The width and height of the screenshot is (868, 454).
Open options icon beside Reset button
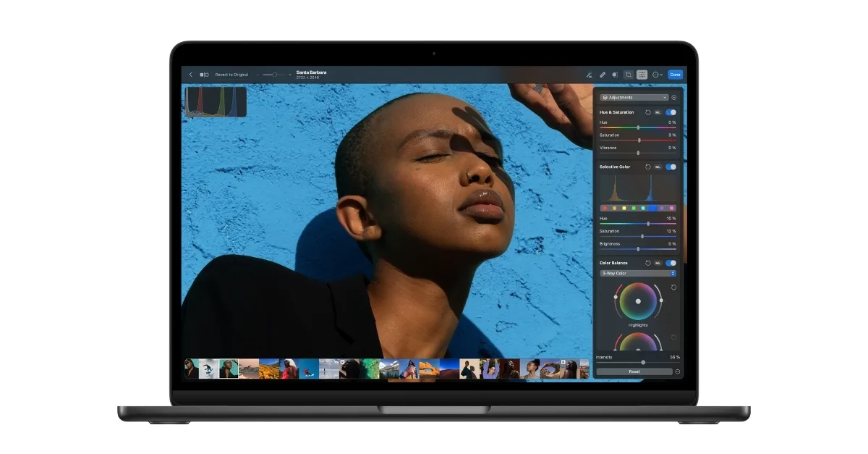click(678, 371)
